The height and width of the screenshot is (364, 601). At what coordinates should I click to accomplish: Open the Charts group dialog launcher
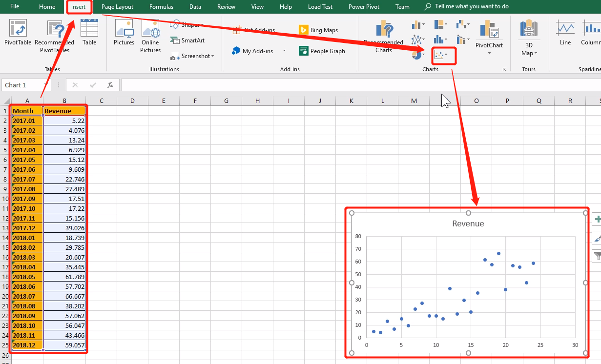(x=504, y=70)
